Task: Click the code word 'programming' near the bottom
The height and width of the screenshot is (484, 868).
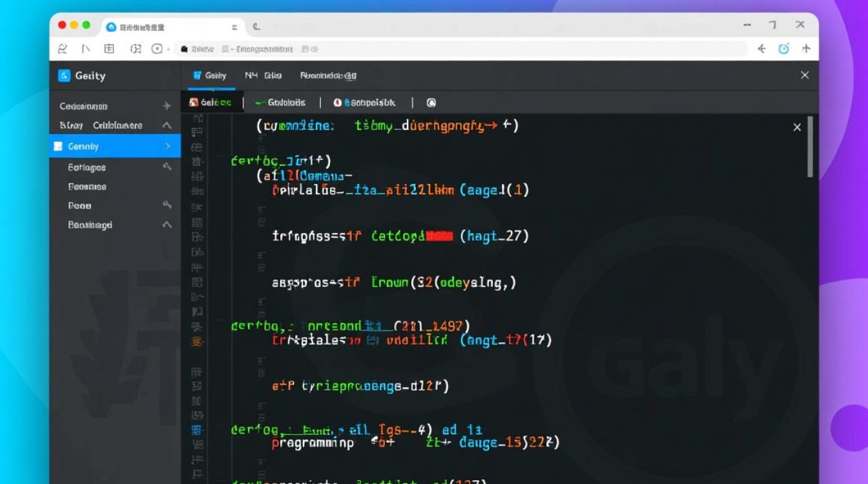Action: click(313, 443)
